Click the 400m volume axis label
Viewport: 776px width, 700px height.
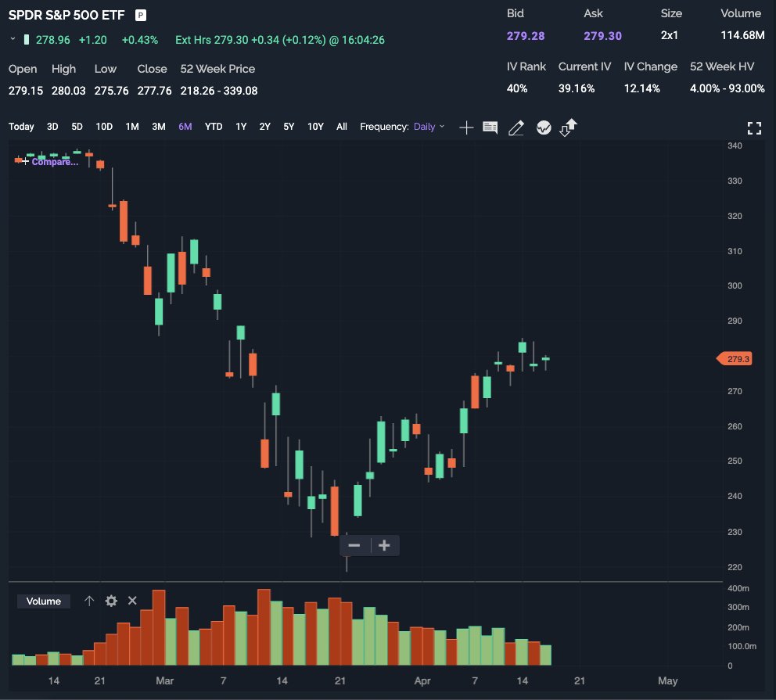(738, 588)
